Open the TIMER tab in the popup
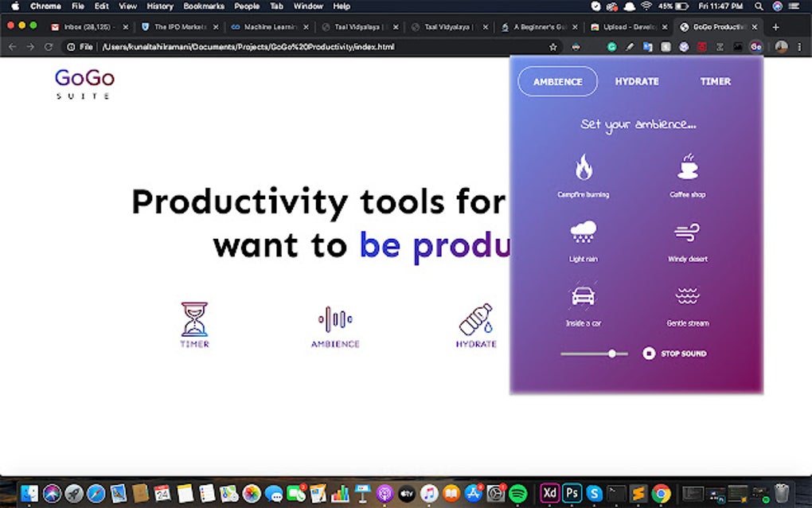This screenshot has height=508, width=812. click(714, 81)
